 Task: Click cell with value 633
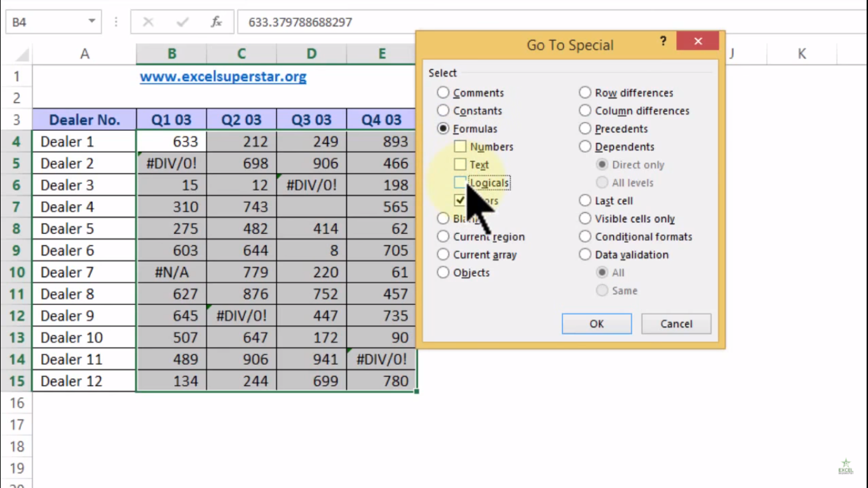172,142
